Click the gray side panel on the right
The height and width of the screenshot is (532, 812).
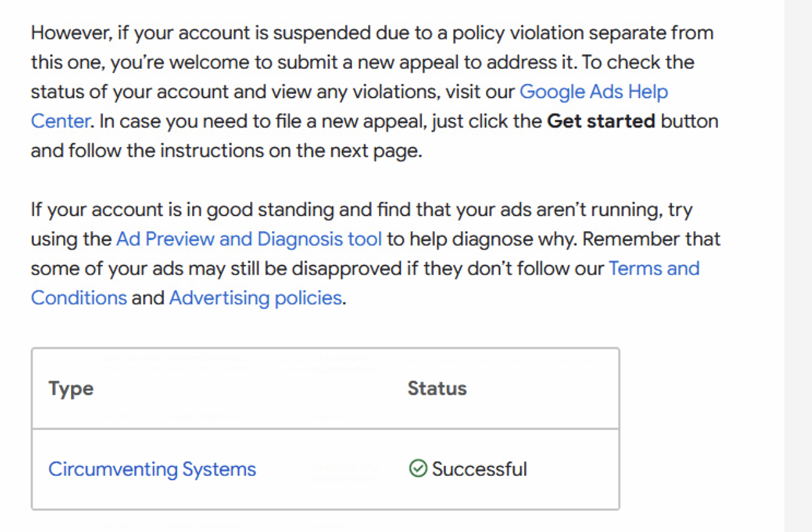[x=798, y=266]
